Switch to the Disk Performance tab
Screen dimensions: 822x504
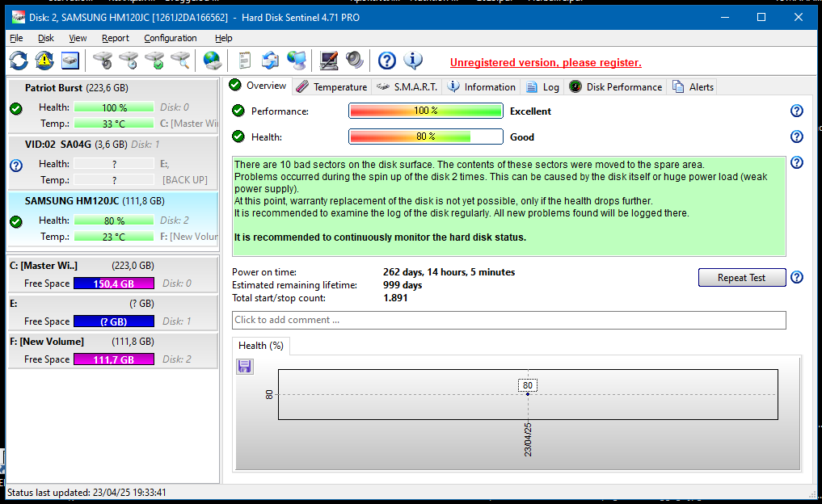click(x=615, y=87)
